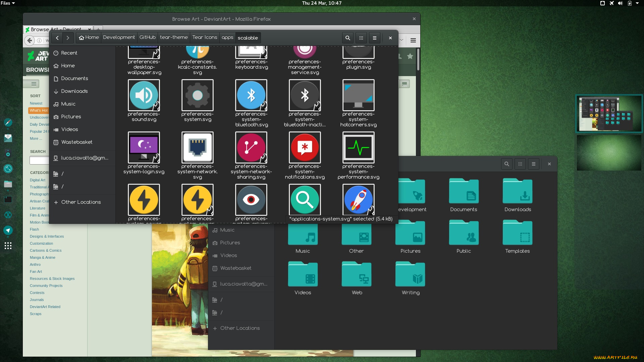Go to tear-theme in the path bar
Screen dimensions: 644x362
[174, 38]
